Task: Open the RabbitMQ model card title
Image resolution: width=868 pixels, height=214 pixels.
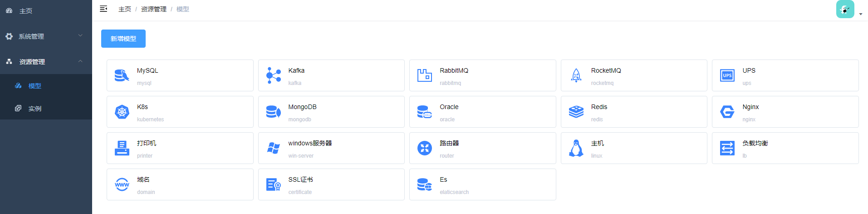Action: [x=454, y=70]
